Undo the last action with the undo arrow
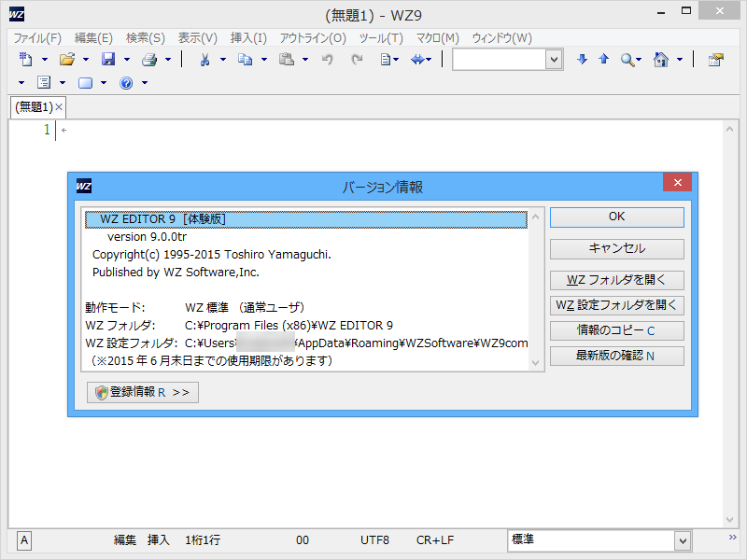Viewport: 747px width, 560px height. pos(325,59)
